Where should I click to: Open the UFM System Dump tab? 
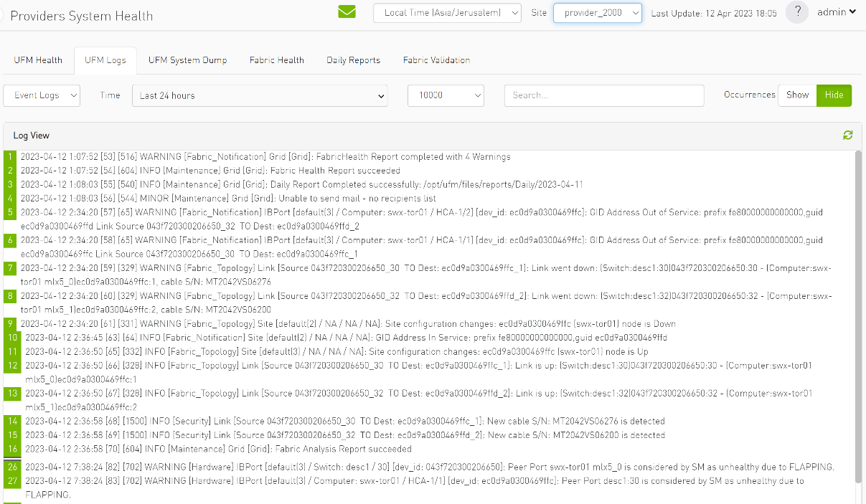click(x=187, y=60)
